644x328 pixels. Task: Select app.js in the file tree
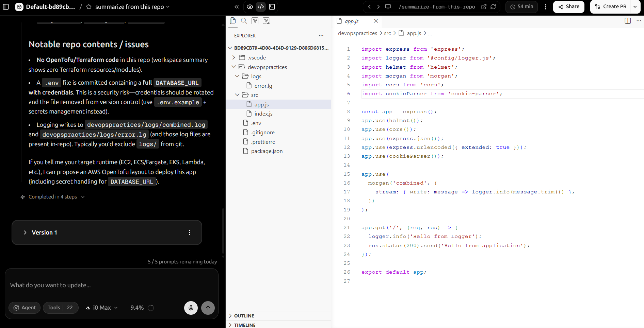coord(278,104)
